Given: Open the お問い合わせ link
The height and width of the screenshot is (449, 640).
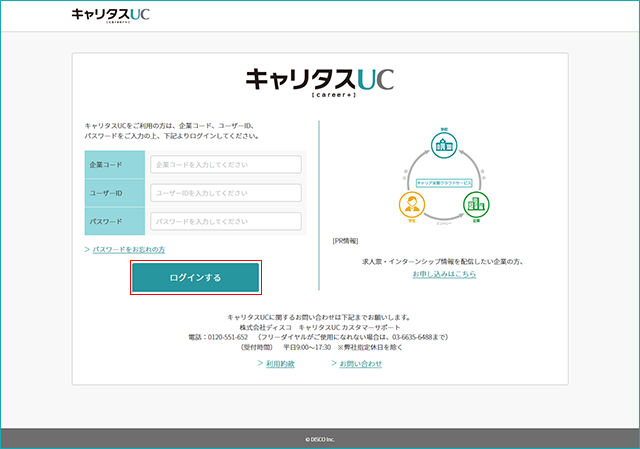Looking at the screenshot, I should [360, 364].
